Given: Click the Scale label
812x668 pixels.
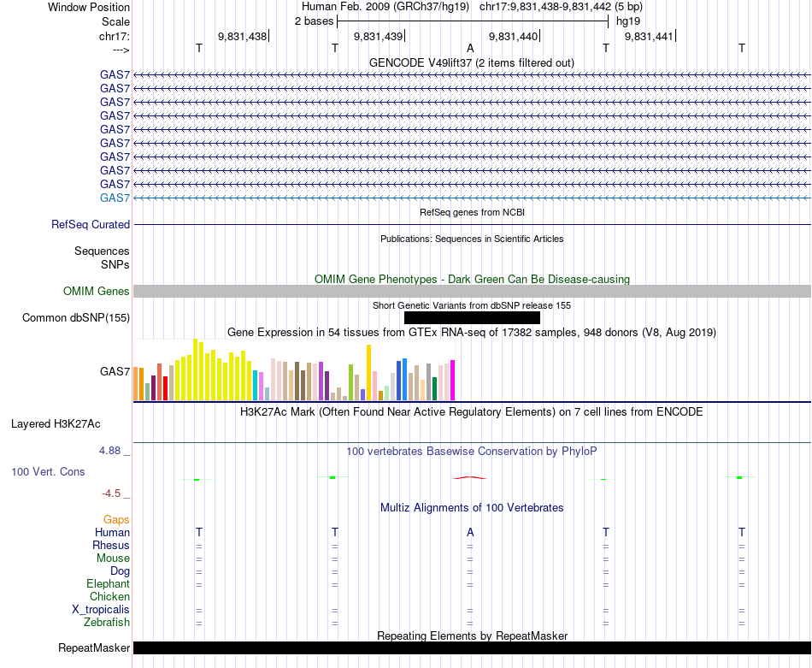Looking at the screenshot, I should pyautogui.click(x=115, y=21).
